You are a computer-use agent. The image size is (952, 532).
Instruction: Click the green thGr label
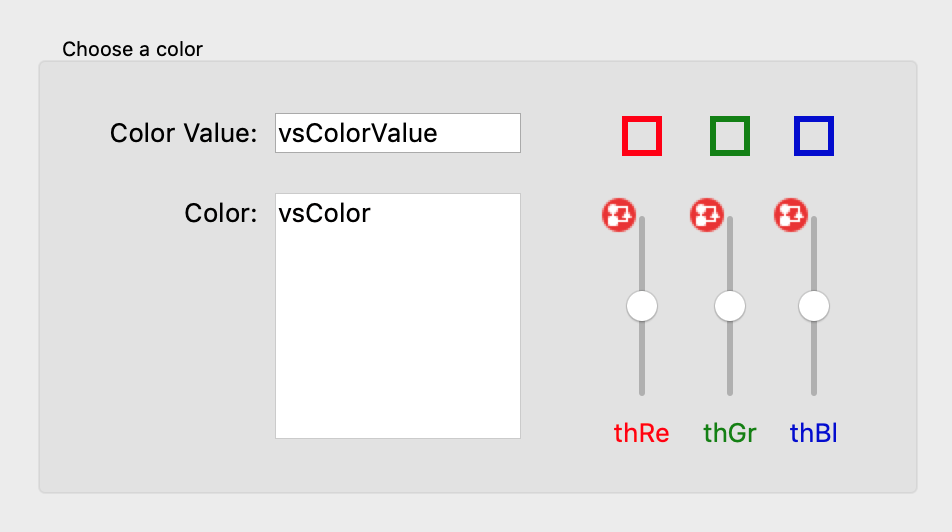(x=730, y=433)
